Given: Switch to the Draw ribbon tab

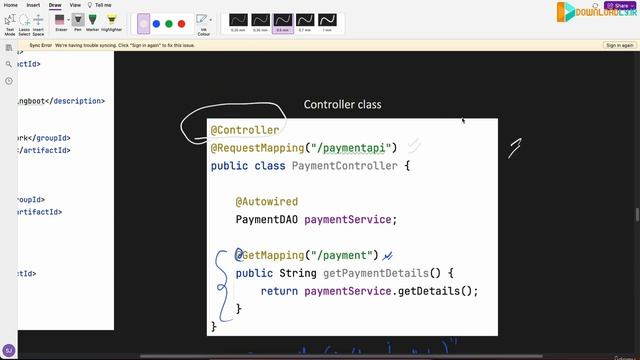Looking at the screenshot, I should point(55,5).
